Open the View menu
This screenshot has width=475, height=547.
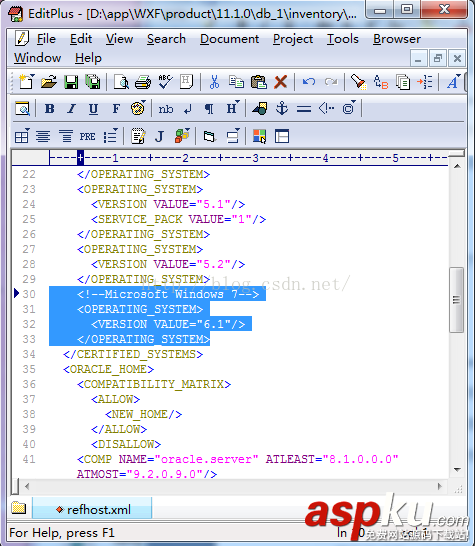[119, 39]
